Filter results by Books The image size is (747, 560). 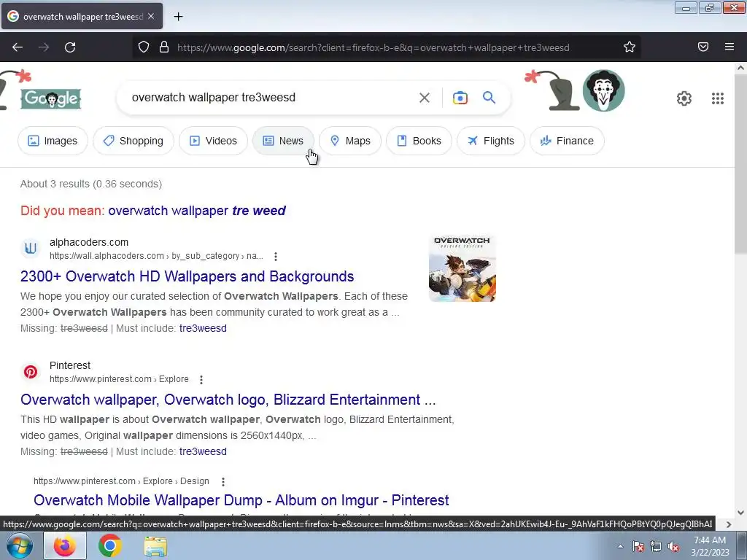click(x=419, y=141)
